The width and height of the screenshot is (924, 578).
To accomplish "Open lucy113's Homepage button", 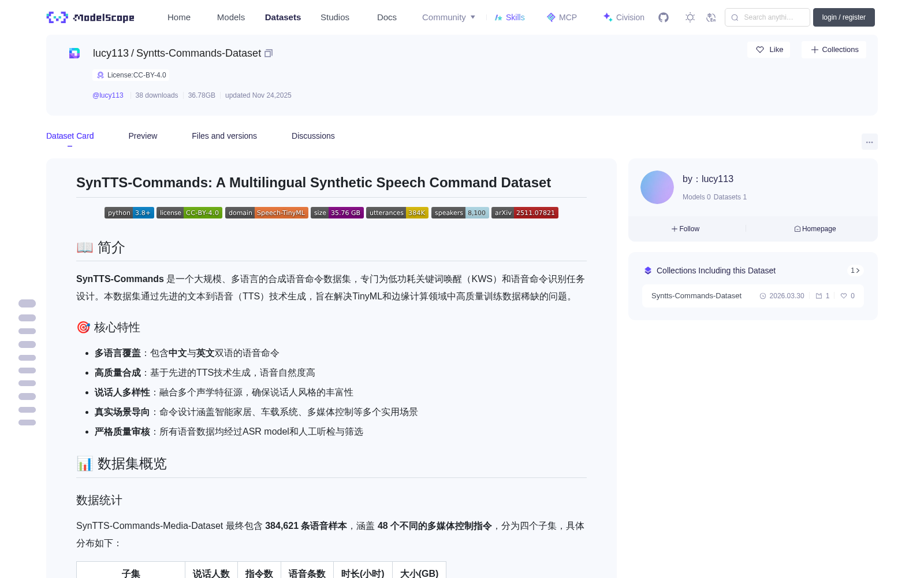I will click(x=815, y=229).
